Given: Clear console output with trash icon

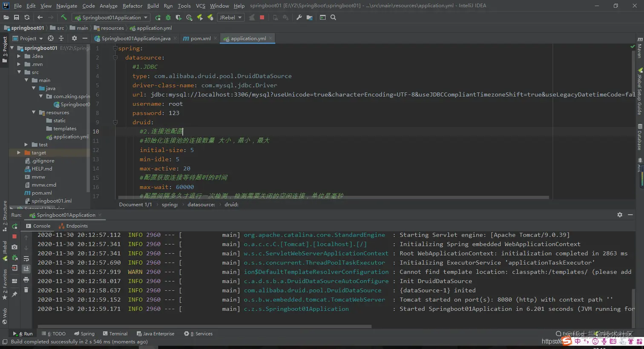Looking at the screenshot, I should tap(26, 290).
